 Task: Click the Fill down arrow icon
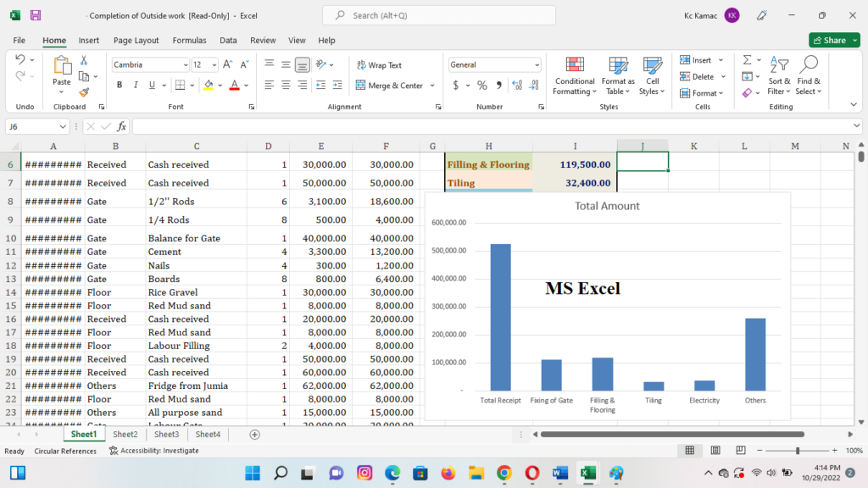click(x=748, y=76)
